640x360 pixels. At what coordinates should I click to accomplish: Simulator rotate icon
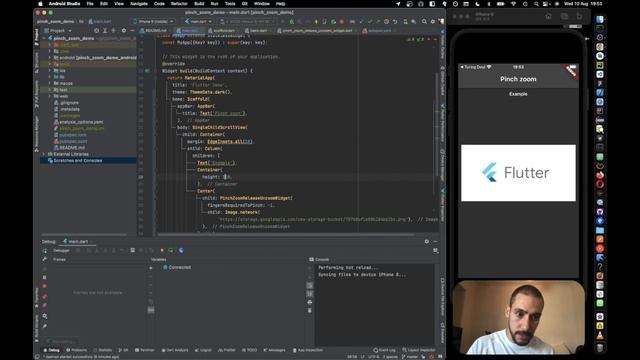pyautogui.click(x=579, y=16)
